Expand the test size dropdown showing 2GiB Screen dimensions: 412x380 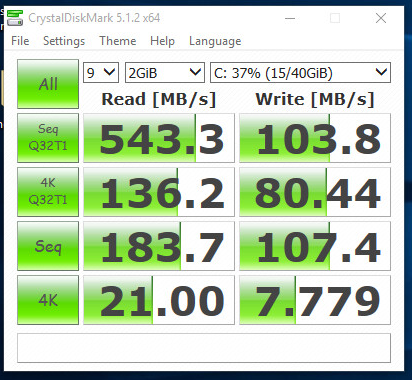coord(165,73)
